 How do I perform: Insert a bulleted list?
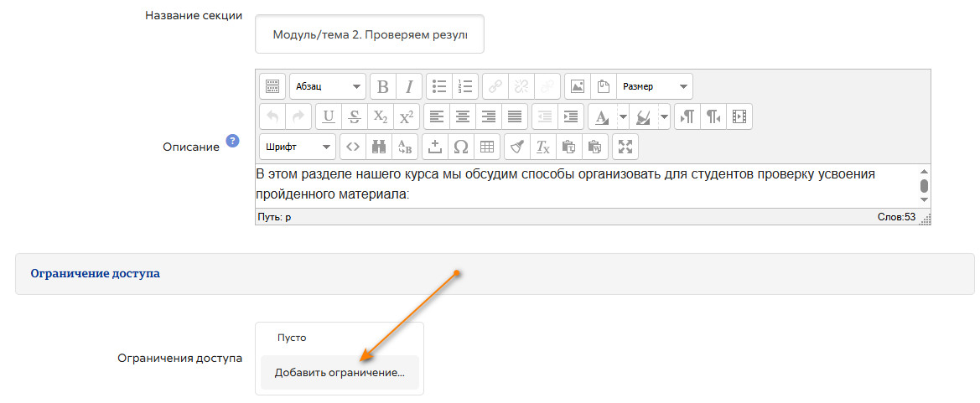439,86
